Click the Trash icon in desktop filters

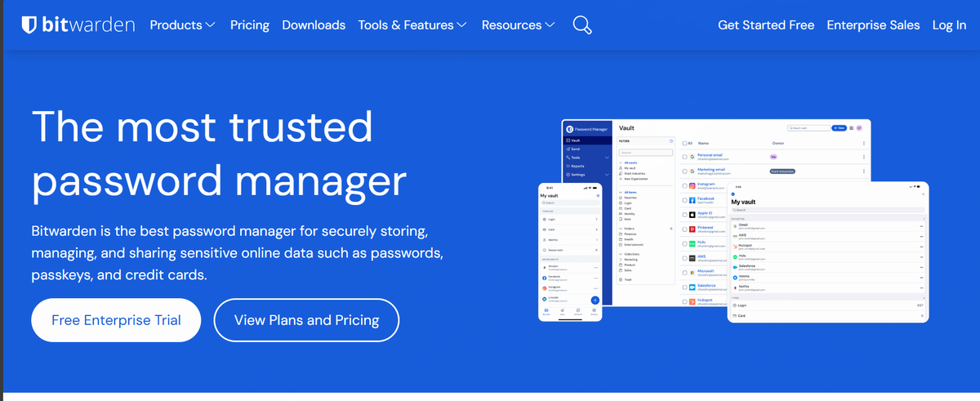point(621,279)
